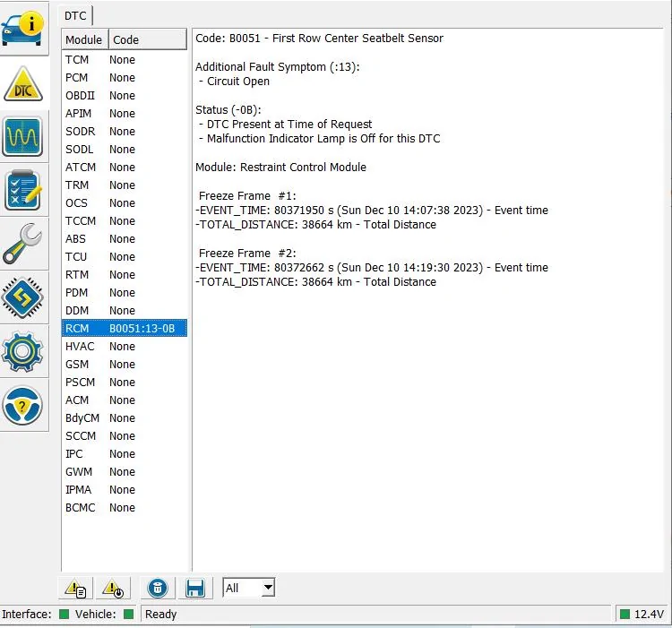Open the checklist tests panel
672x628 pixels.
(x=23, y=190)
